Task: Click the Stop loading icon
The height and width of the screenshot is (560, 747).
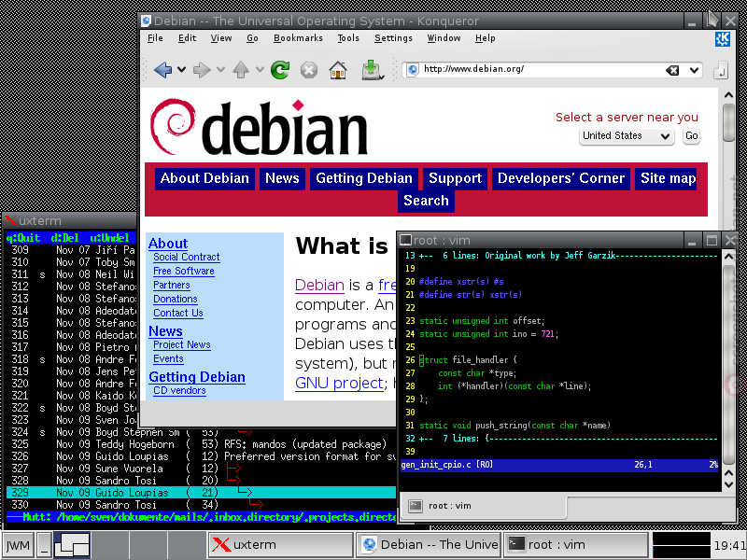Action: (309, 71)
